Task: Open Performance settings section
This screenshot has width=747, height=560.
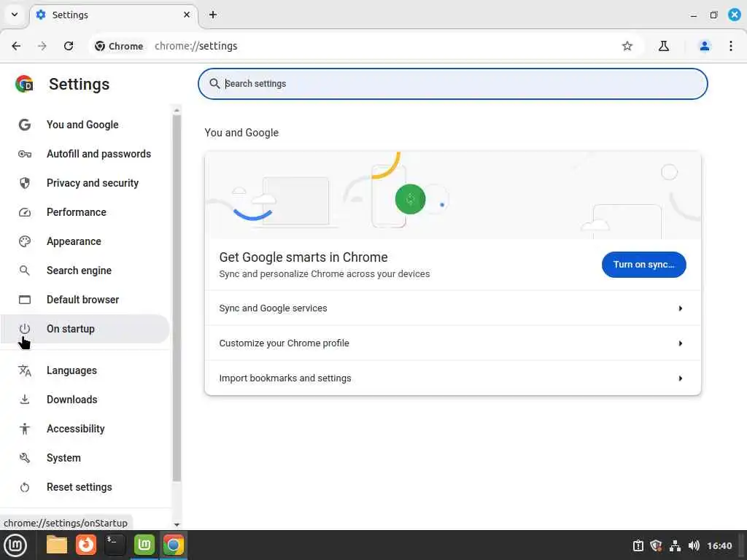Action: pyautogui.click(x=85, y=212)
